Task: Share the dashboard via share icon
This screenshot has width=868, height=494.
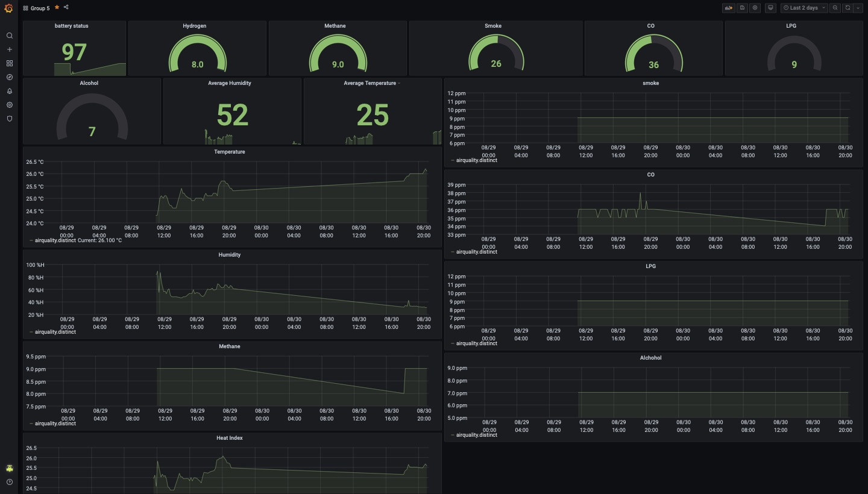Action: [x=66, y=8]
